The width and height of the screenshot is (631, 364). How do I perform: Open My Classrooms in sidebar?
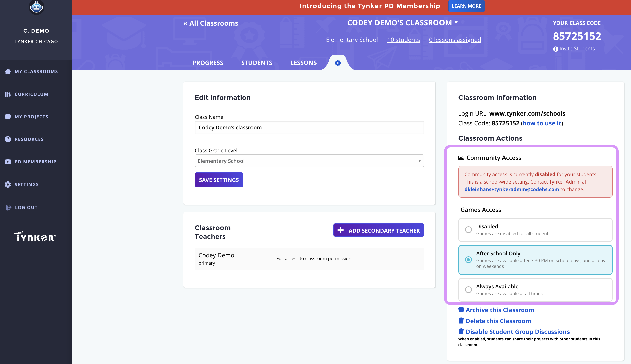tap(36, 72)
